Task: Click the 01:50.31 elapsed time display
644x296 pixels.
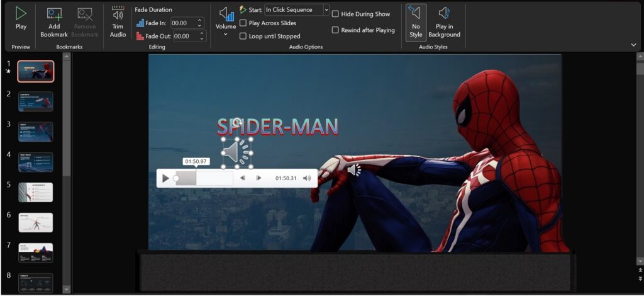Action: 286,178
